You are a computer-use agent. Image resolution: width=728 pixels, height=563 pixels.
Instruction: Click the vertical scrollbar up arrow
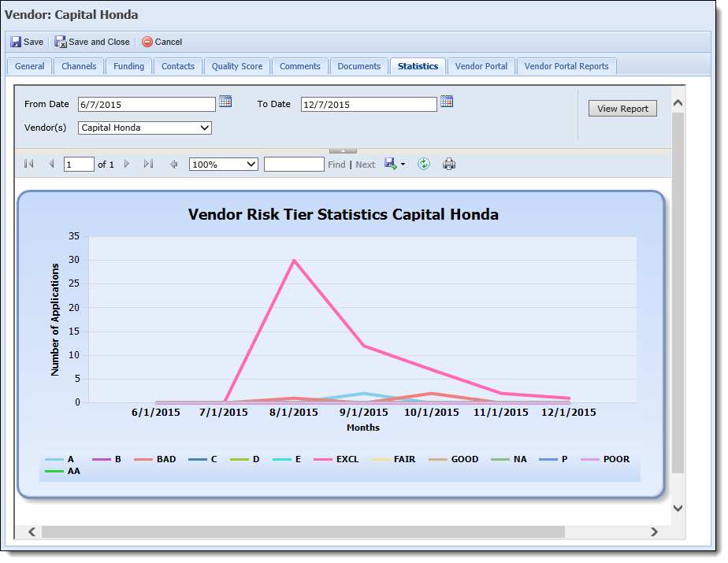click(x=678, y=103)
